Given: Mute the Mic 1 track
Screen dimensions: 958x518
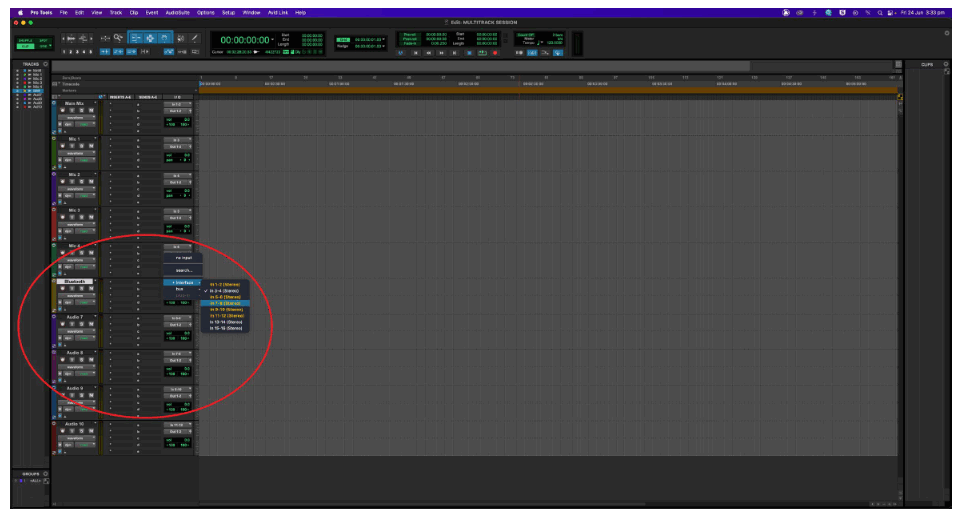Looking at the screenshot, I should [91, 146].
